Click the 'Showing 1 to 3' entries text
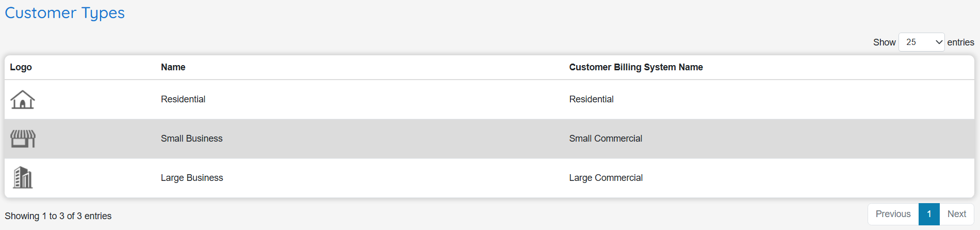This screenshot has height=230, width=980. (x=58, y=216)
